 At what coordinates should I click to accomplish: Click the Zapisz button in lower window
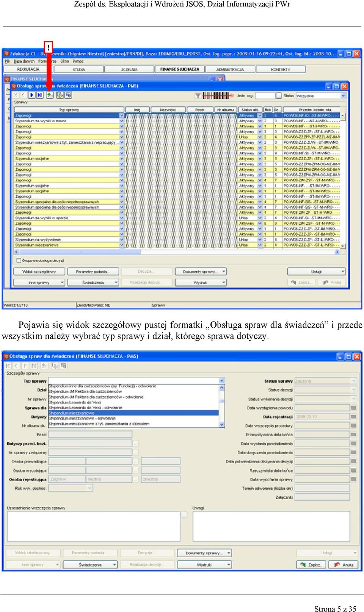tap(312, 565)
